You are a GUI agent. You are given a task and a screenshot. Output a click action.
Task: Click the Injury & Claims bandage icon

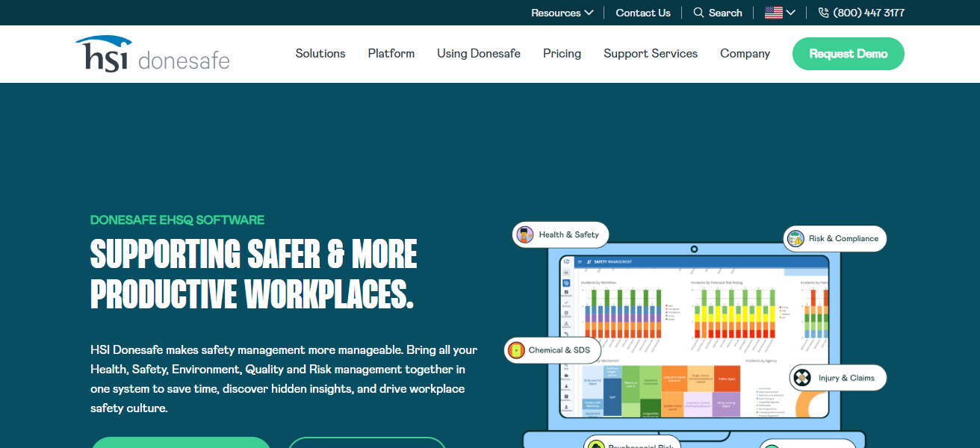[801, 378]
